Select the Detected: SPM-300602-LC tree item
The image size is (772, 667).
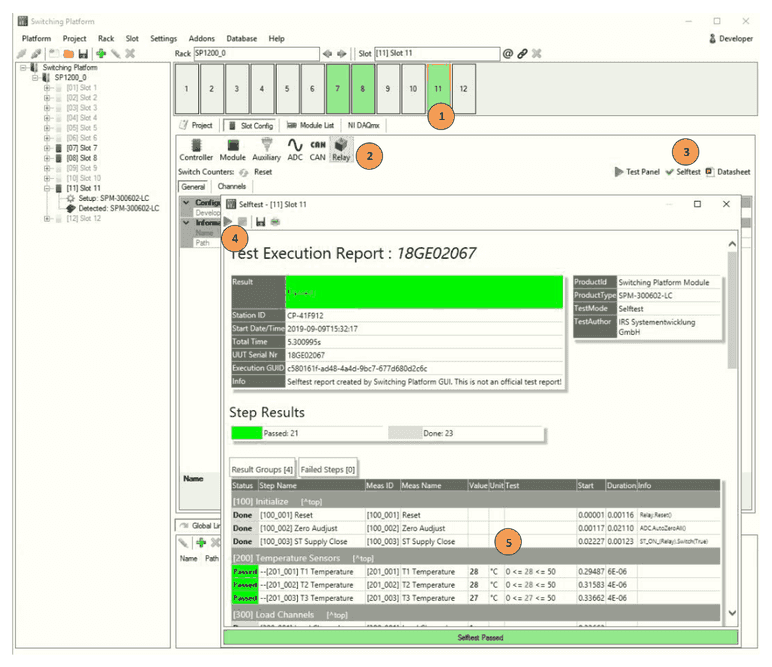(114, 208)
